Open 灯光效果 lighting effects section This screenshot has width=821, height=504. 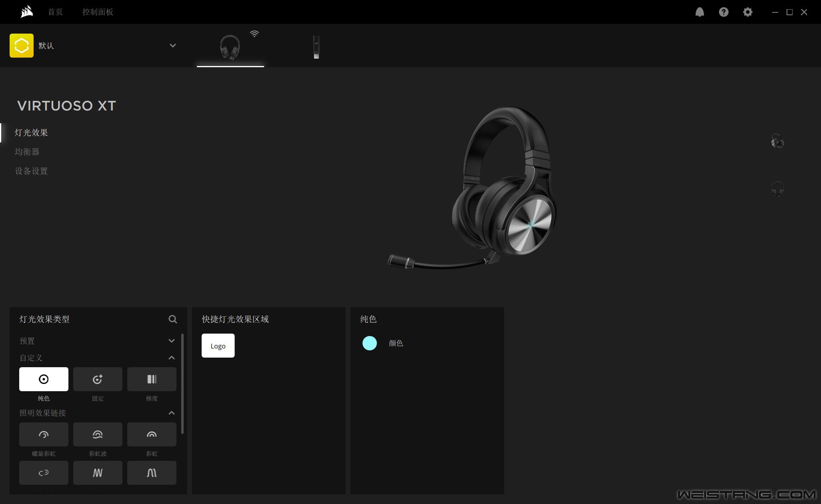tap(31, 132)
